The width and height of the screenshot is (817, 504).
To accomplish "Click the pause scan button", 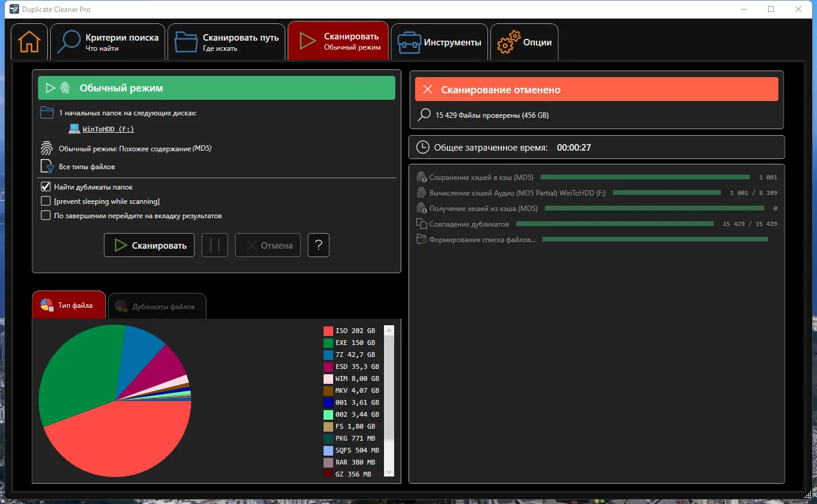I will coord(215,245).
